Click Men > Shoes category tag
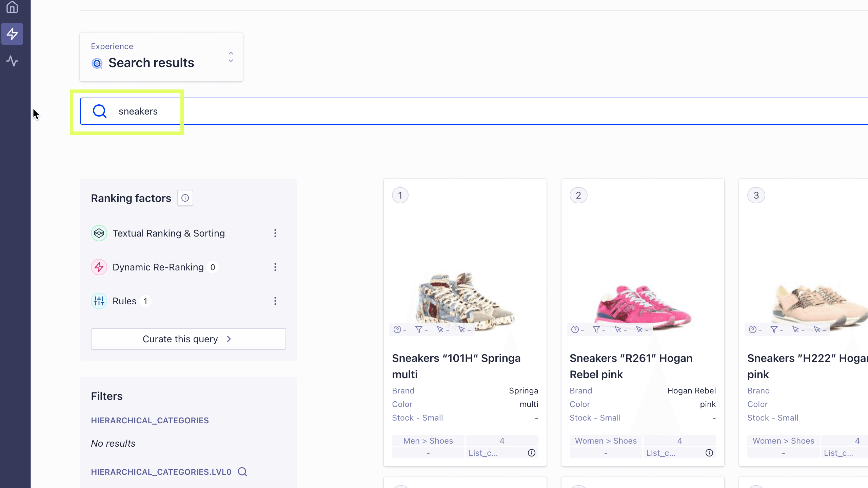Viewport: 868px width, 488px height. (x=428, y=441)
